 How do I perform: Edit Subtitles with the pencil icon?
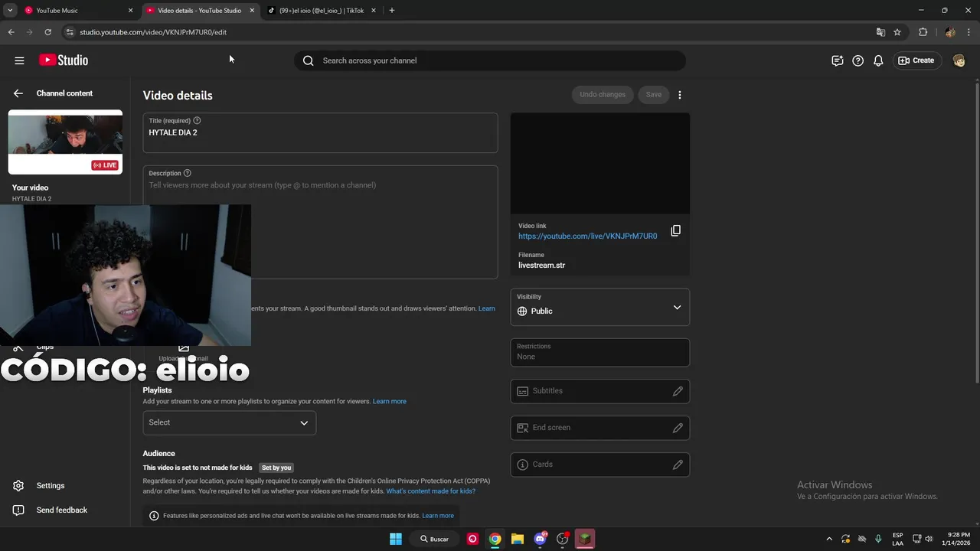pos(678,391)
